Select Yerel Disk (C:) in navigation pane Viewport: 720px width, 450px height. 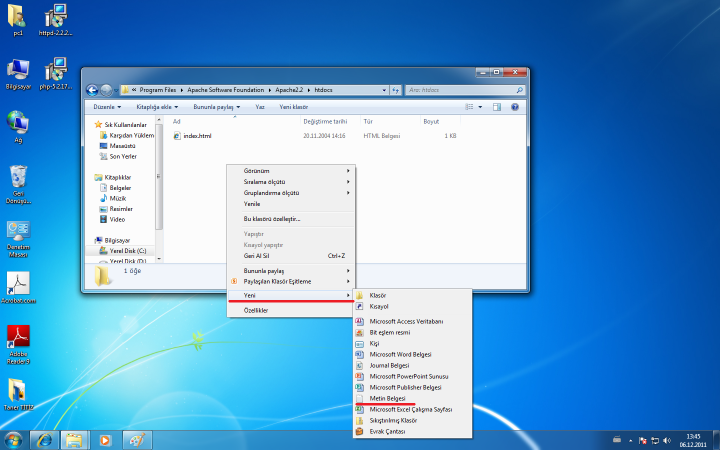point(127,250)
